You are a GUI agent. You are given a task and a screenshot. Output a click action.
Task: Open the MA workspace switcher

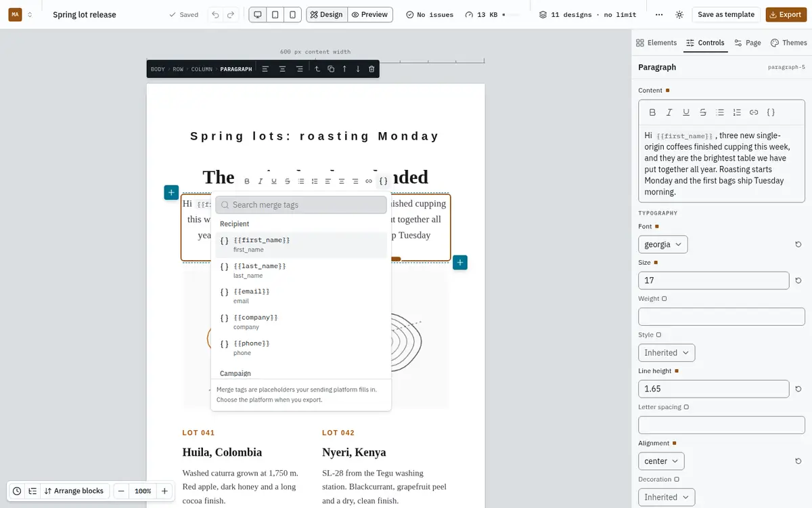(x=21, y=14)
